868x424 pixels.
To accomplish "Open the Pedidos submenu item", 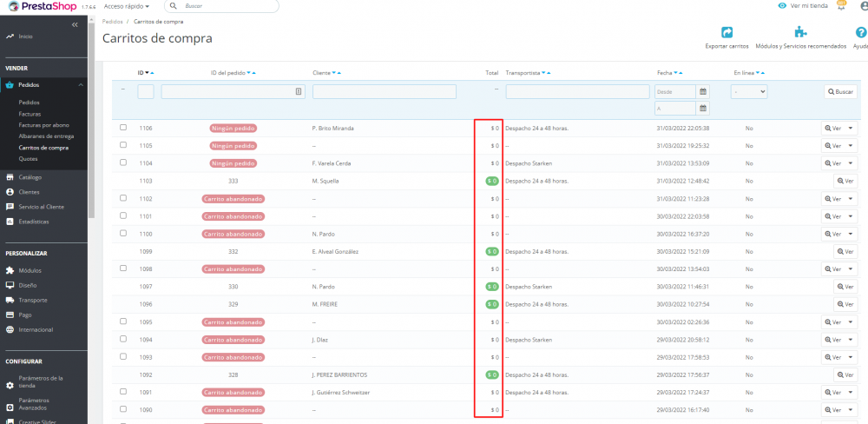I will pos(30,103).
